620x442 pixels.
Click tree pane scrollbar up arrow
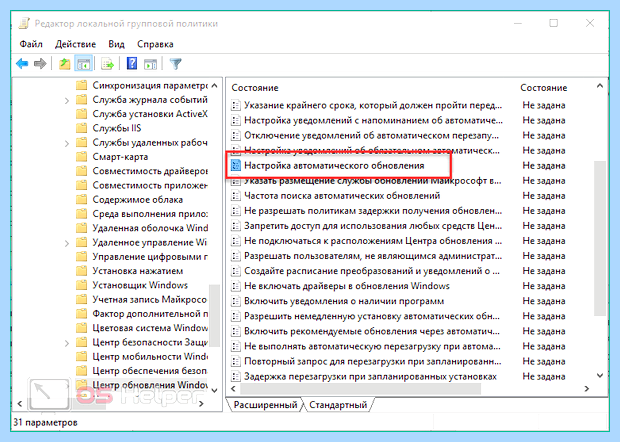click(214, 85)
